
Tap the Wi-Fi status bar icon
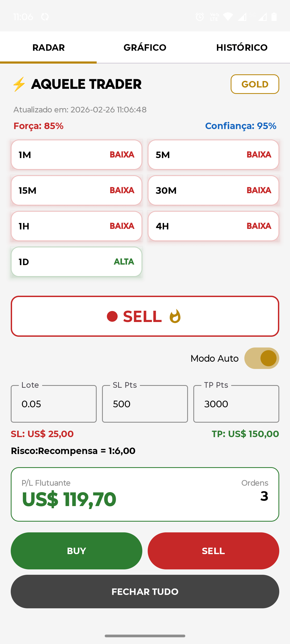pos(228,17)
